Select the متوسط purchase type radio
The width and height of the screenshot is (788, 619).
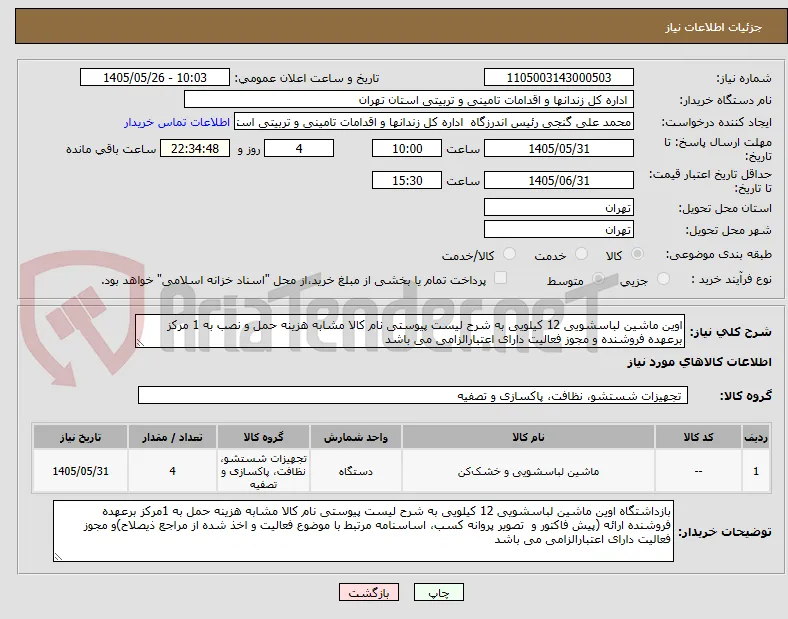(x=598, y=279)
